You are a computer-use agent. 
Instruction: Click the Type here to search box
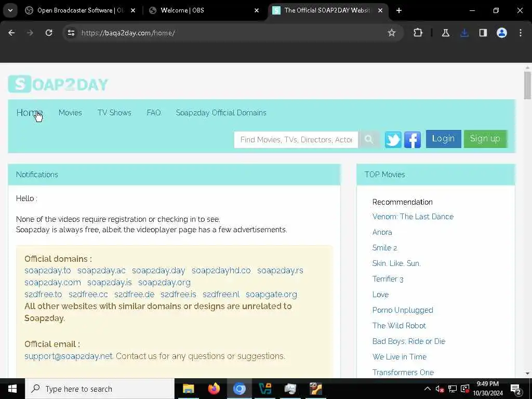point(99,389)
